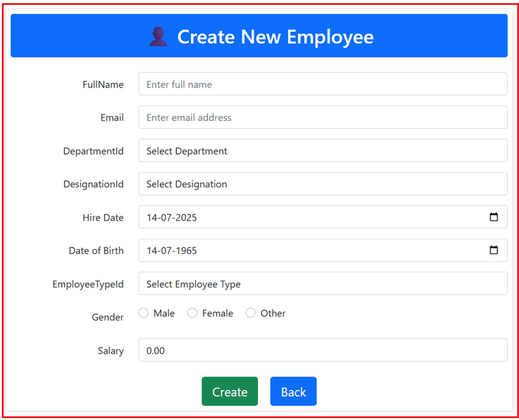Click the Email label
Viewport: 519px width, 420px height.
coord(112,118)
